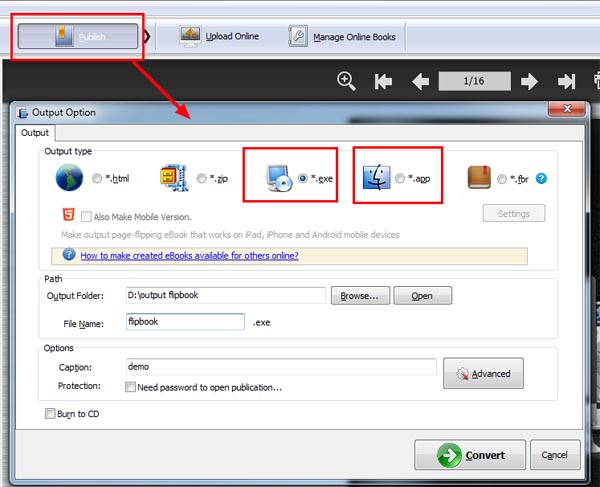This screenshot has width=600, height=487.
Task: Jump to last page icon
Action: pyautogui.click(x=566, y=81)
